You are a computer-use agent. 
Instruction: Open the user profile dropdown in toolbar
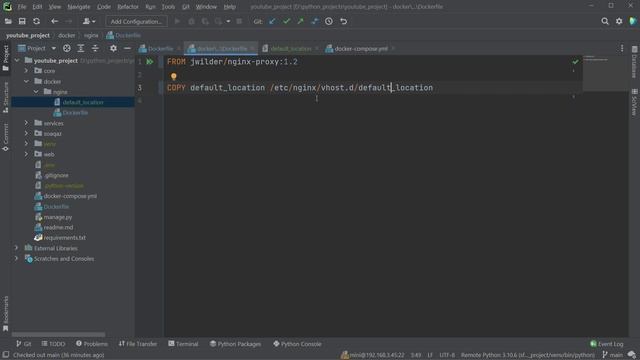89,21
